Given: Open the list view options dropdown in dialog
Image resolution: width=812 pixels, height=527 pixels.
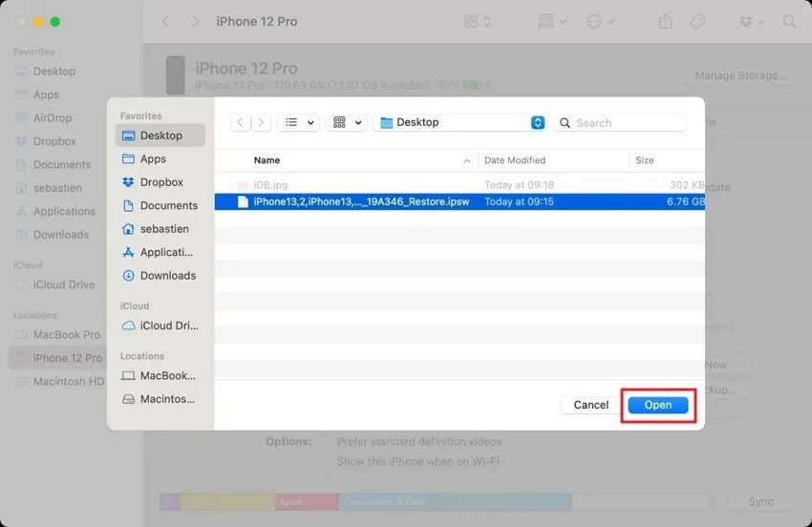Looking at the screenshot, I should 299,123.
